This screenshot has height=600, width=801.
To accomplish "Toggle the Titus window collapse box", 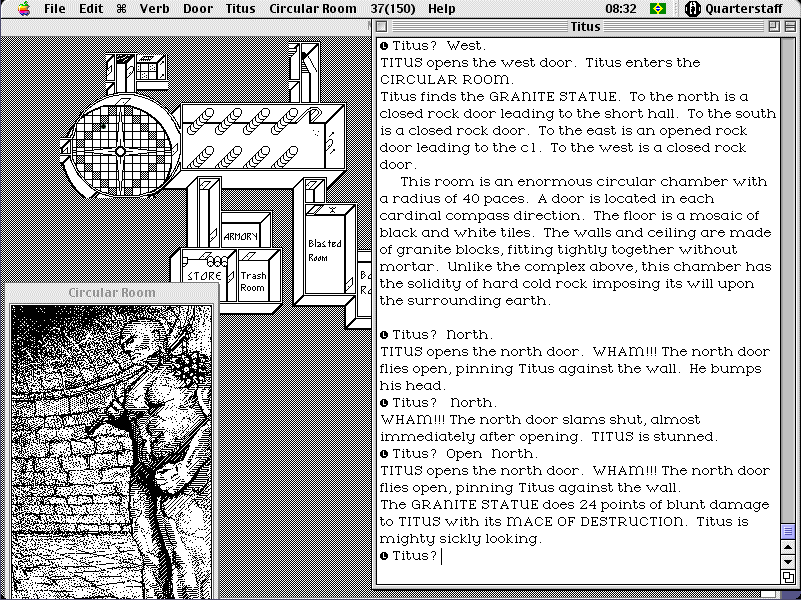I will pyautogui.click(x=788, y=27).
